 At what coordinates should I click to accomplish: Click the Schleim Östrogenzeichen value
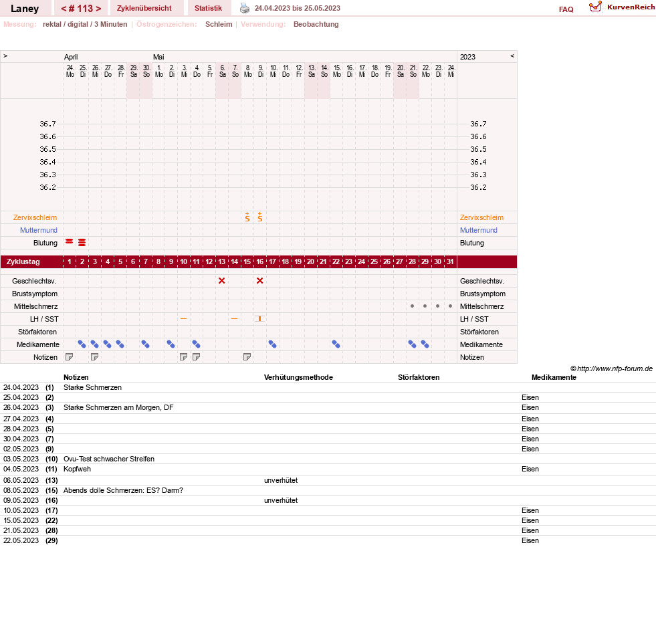(x=219, y=24)
